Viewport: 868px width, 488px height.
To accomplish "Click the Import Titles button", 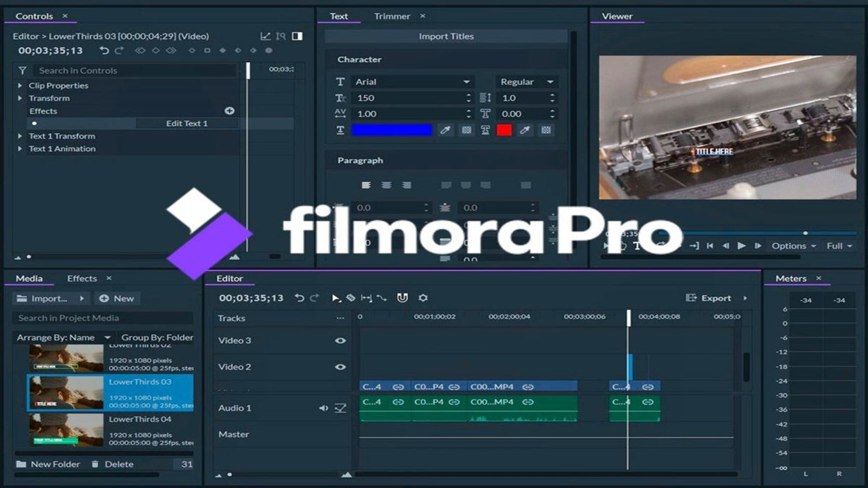I will coord(446,36).
